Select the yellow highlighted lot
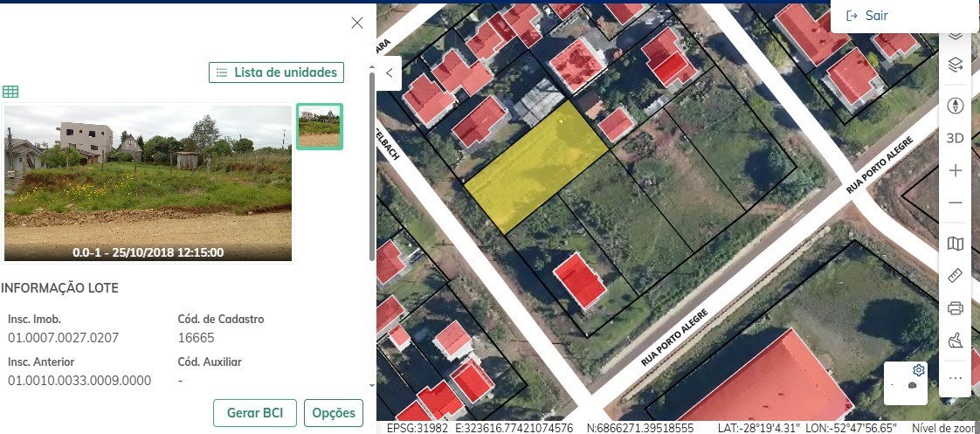This screenshot has height=434, width=980. pyautogui.click(x=535, y=167)
